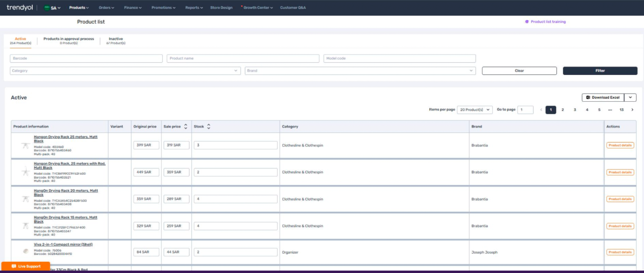Open the Items per page dropdown
The width and height of the screenshot is (644, 273).
tap(475, 110)
